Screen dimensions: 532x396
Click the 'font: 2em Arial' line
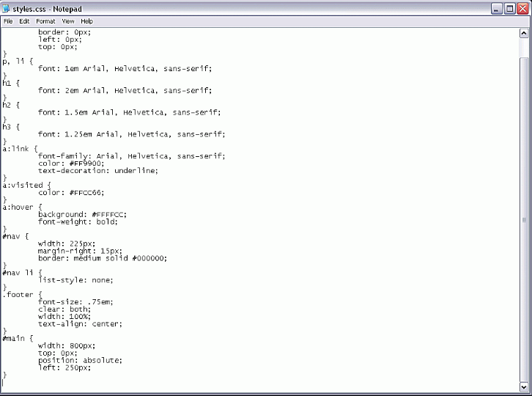(125, 91)
